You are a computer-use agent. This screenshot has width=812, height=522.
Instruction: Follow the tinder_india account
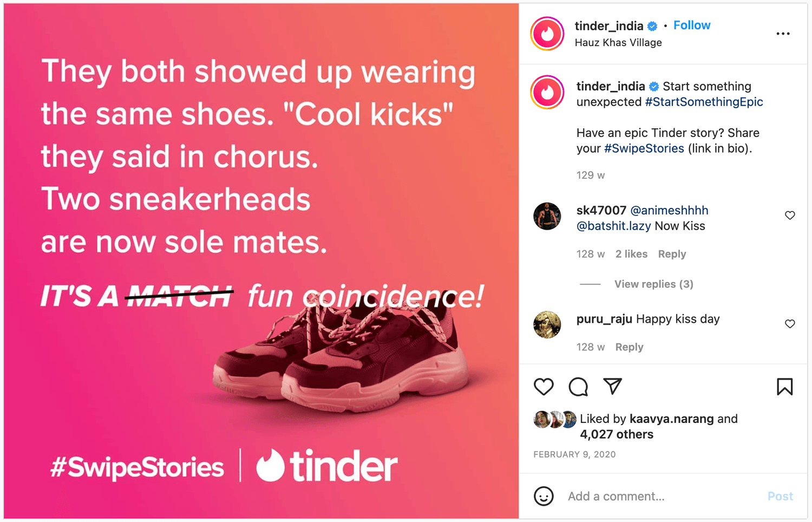pyautogui.click(x=691, y=25)
